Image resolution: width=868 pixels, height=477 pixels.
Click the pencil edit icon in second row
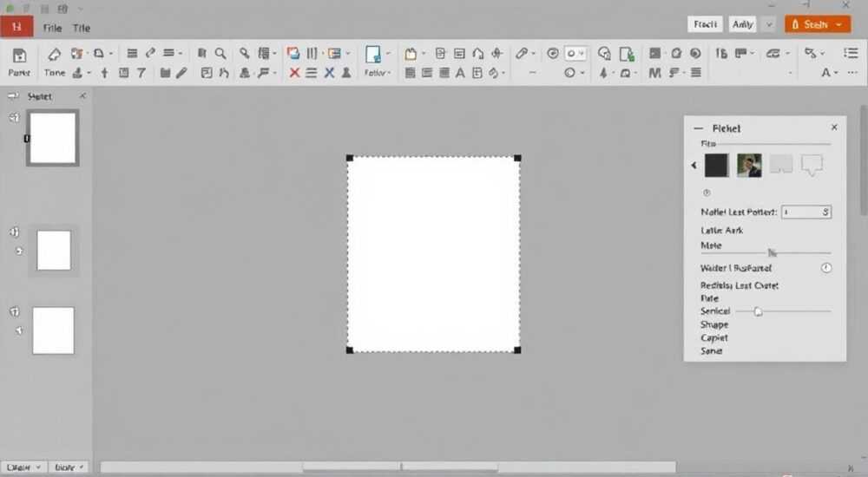point(181,73)
